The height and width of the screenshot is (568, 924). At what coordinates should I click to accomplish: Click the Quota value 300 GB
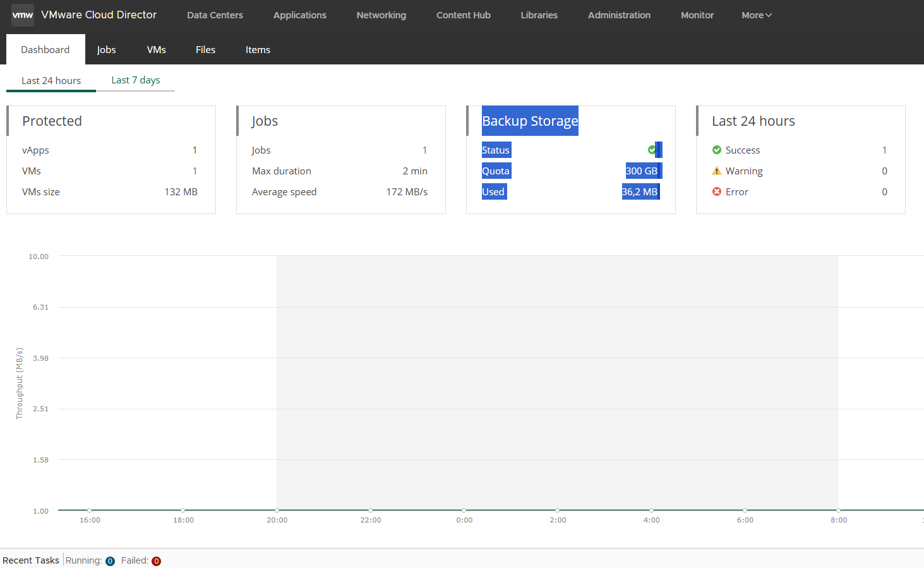coord(642,171)
